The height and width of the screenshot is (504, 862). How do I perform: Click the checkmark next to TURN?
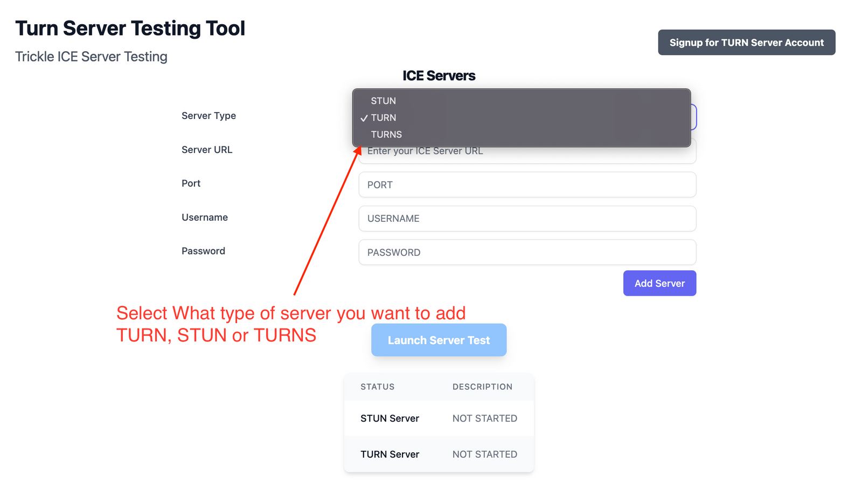365,117
